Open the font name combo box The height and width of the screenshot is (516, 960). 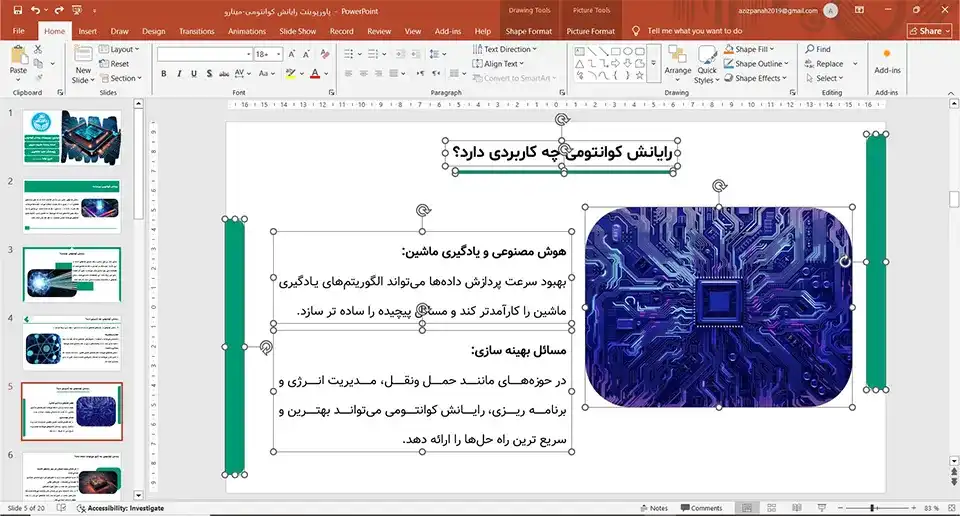coord(204,54)
